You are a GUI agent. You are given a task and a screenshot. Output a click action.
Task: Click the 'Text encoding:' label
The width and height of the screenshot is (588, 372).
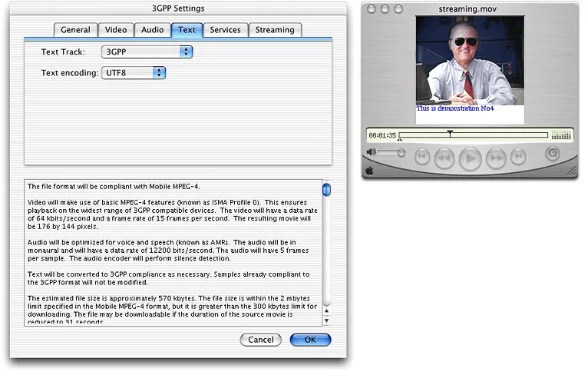(70, 73)
